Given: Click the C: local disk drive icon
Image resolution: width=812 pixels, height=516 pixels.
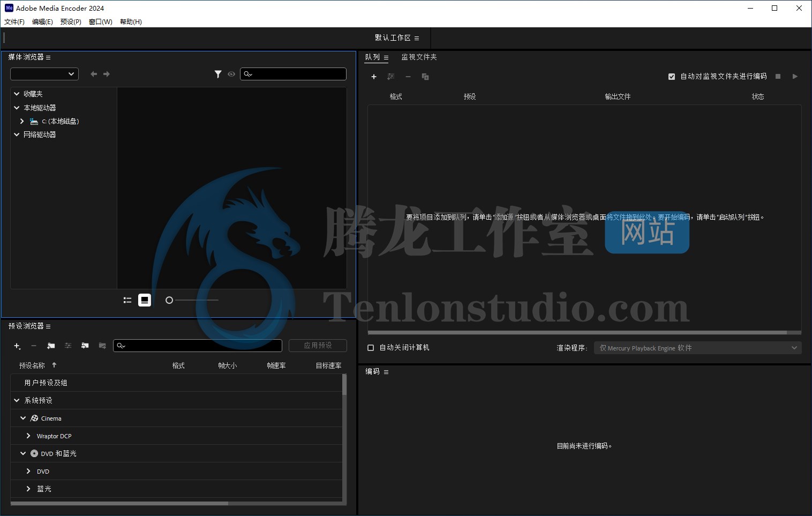Looking at the screenshot, I should pos(34,122).
